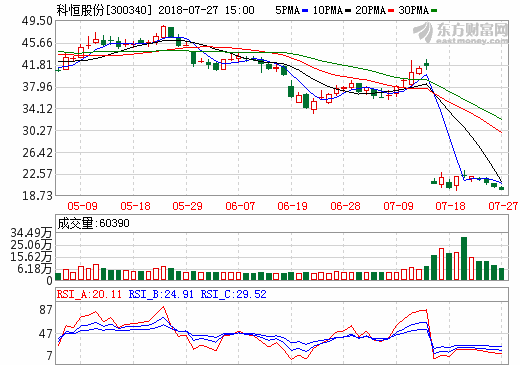This screenshot has width=520, height=365.
Task: Select the 30PMA legend label
Action: tap(413, 10)
